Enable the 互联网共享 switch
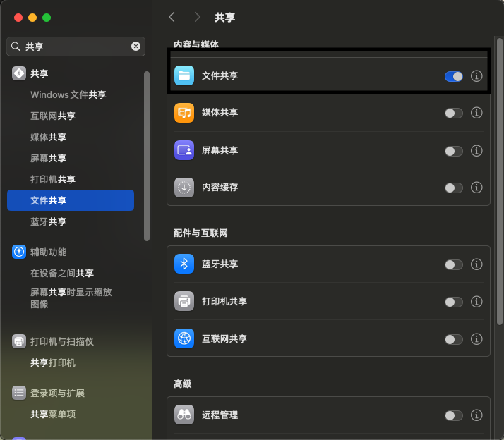504x440 pixels. 454,339
